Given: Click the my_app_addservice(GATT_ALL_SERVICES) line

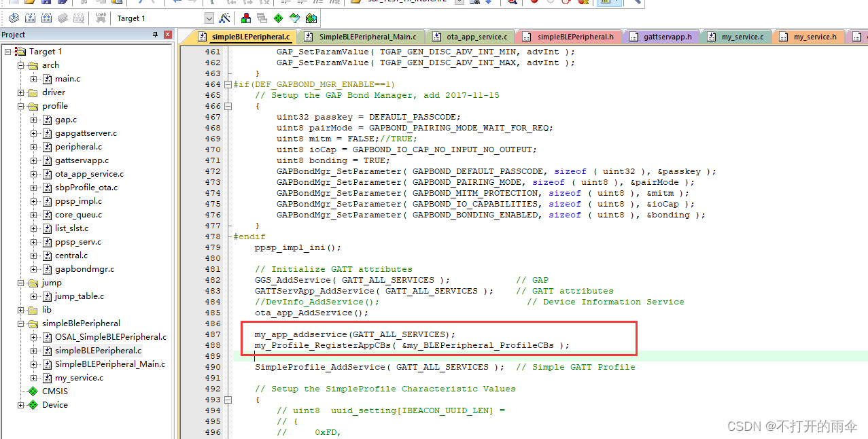Looking at the screenshot, I should point(355,334).
